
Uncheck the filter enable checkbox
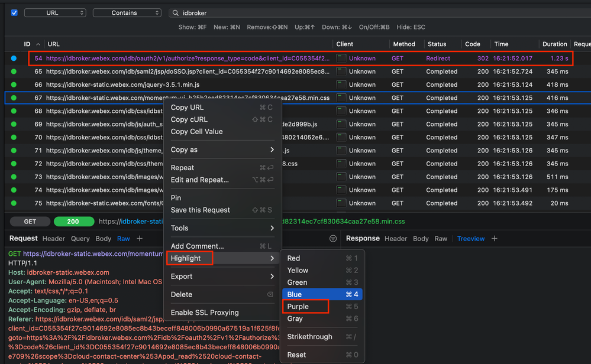(14, 13)
